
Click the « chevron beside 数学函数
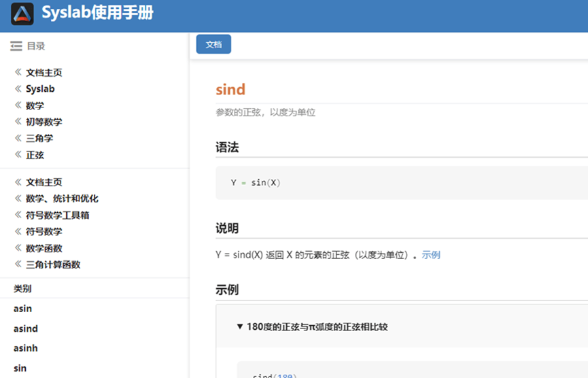(x=18, y=247)
